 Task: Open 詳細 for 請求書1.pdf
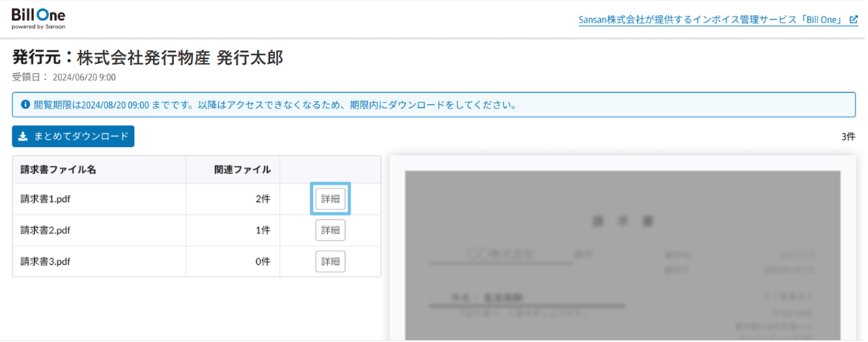[x=331, y=199]
